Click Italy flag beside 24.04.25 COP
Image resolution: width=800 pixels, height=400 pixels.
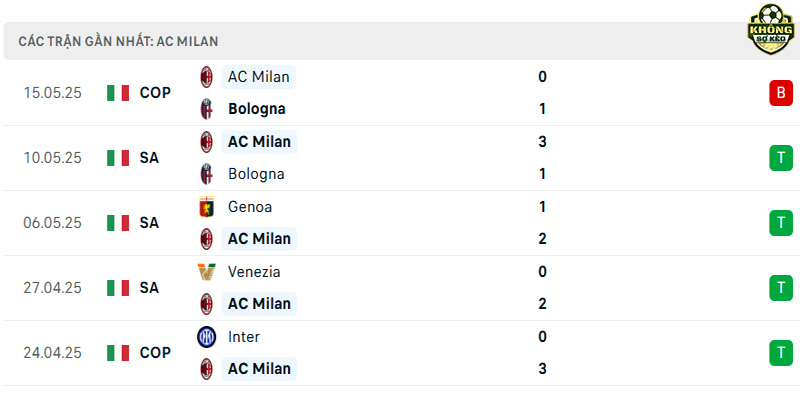pyautogui.click(x=118, y=353)
